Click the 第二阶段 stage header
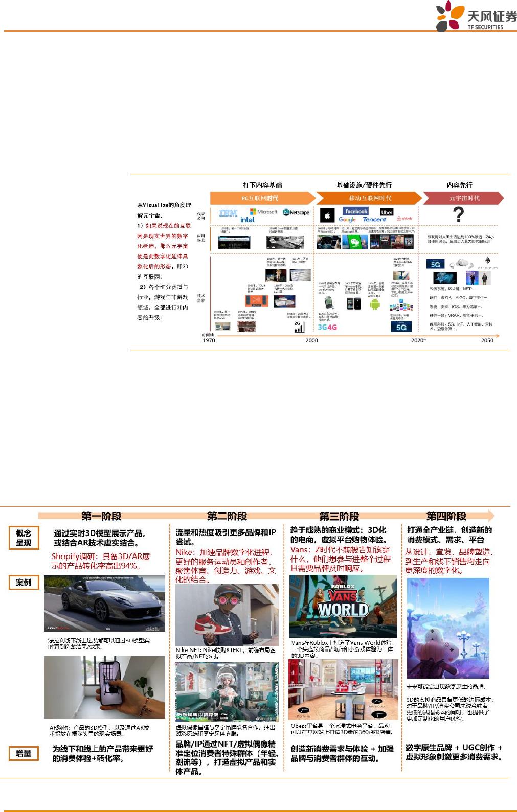517x812 pixels. [x=227, y=516]
